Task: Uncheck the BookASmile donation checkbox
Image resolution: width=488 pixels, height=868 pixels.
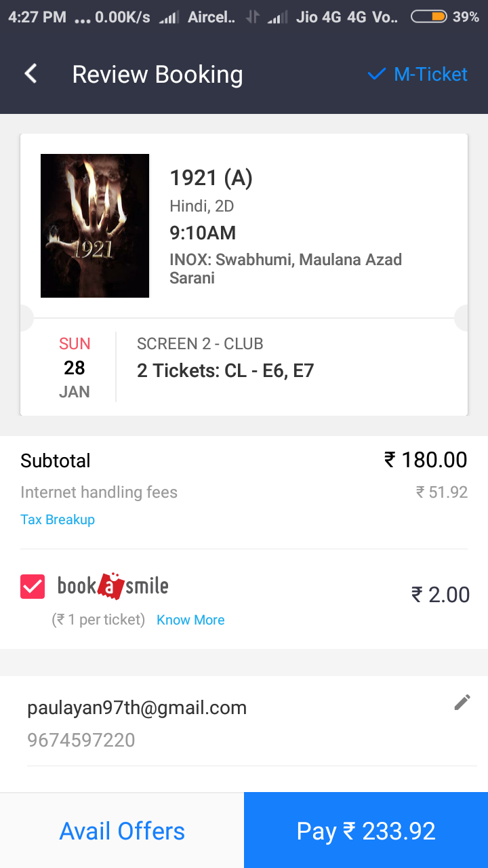Action: click(x=33, y=586)
